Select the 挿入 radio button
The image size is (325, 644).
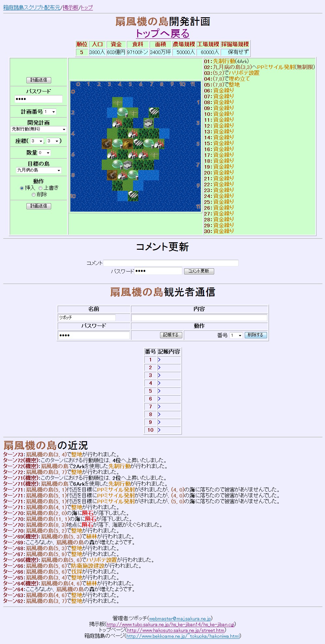22,188
